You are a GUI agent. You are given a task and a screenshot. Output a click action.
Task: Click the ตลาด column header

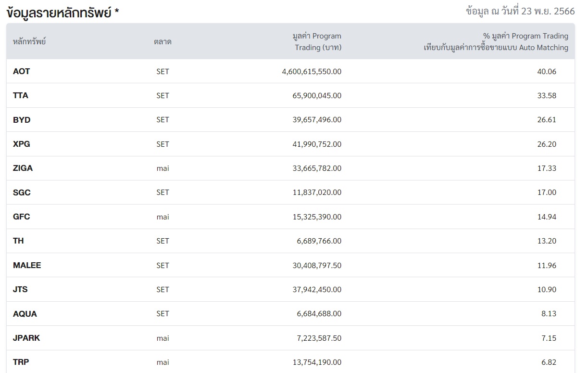(x=163, y=41)
